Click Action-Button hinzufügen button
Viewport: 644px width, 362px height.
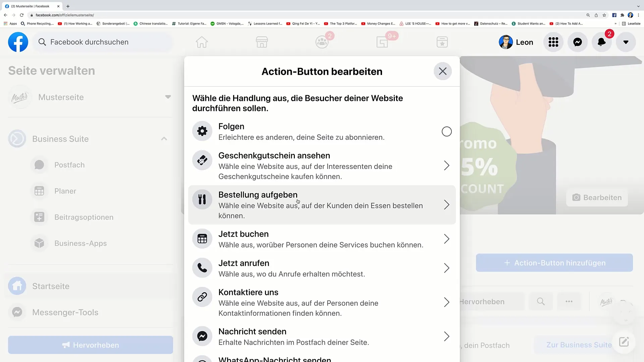point(554,263)
